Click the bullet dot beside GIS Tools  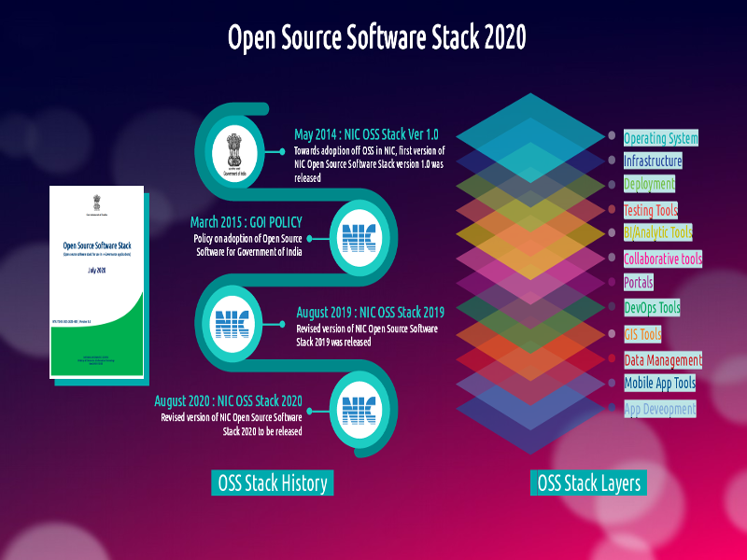612,334
